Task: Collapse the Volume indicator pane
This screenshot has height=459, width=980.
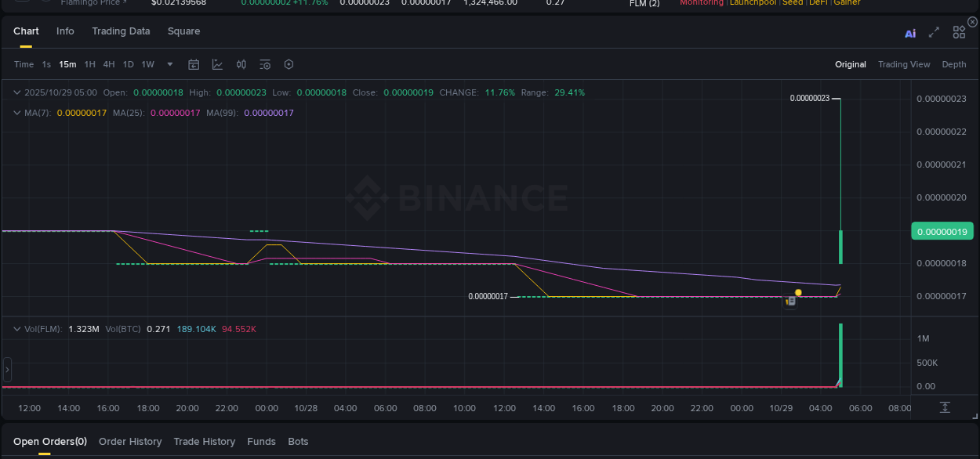Action: 16,329
